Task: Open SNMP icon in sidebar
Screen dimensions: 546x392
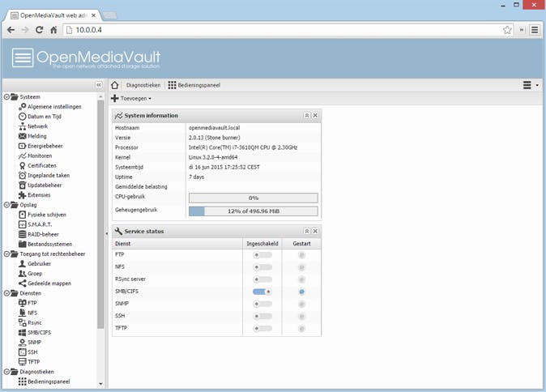Action: pyautogui.click(x=23, y=342)
